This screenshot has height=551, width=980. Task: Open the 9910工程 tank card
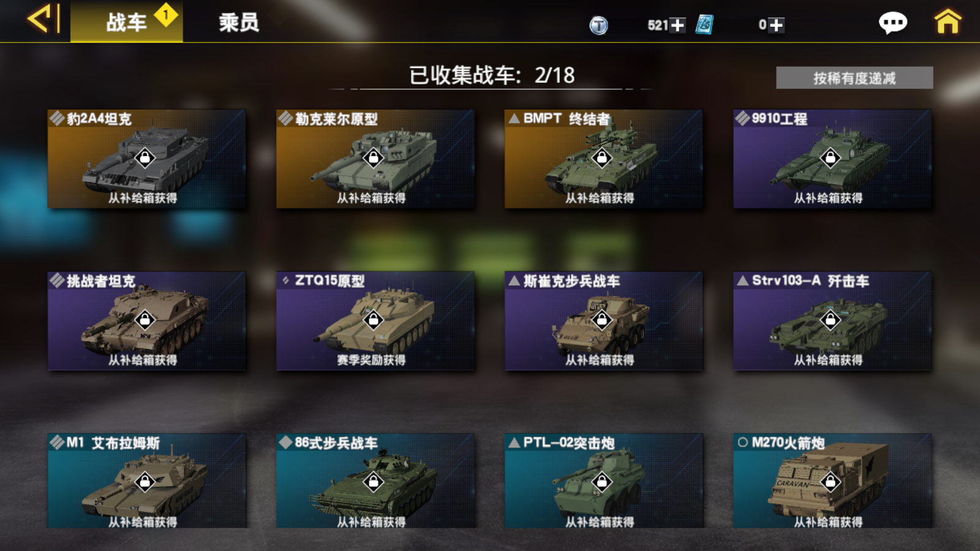coord(832,159)
